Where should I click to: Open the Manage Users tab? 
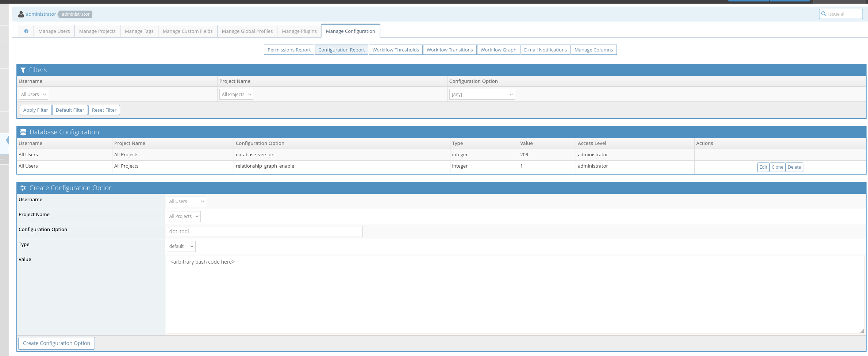coord(54,31)
